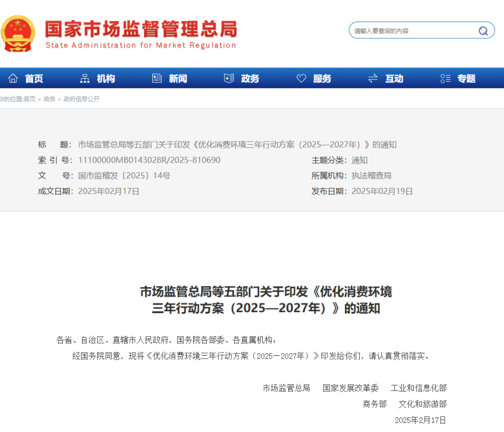Select the 专题 navigation item
Image resolution: width=504 pixels, height=432 pixels.
[466, 79]
